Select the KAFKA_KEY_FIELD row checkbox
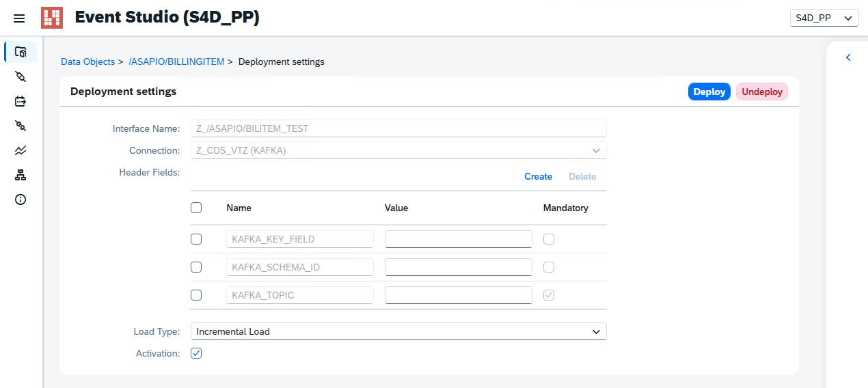Image resolution: width=868 pixels, height=388 pixels. [x=196, y=239]
